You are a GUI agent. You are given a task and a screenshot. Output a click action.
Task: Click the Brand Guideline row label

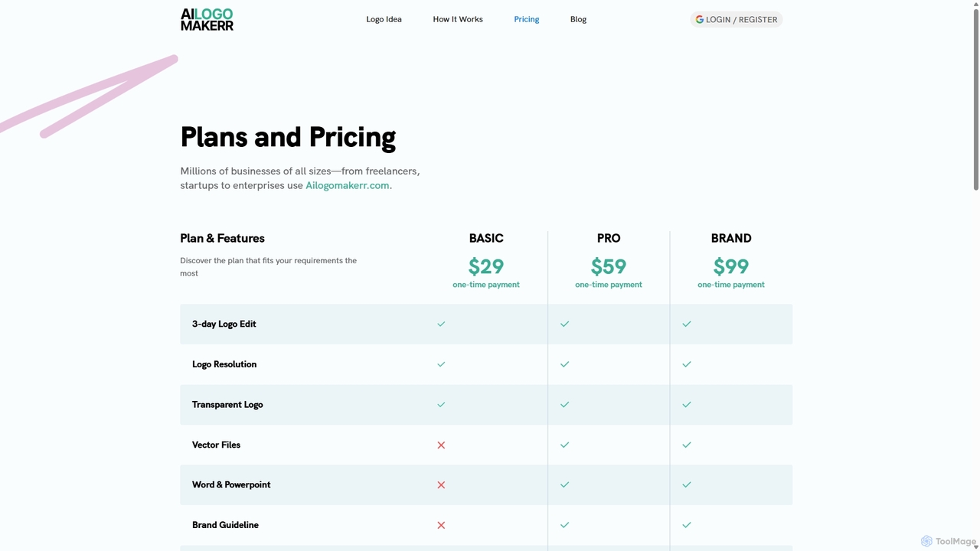point(225,525)
